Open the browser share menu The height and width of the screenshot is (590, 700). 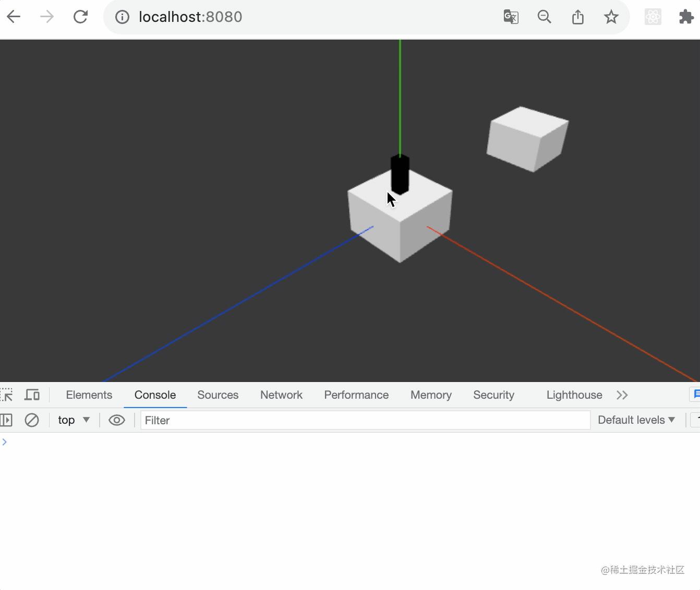coord(577,16)
